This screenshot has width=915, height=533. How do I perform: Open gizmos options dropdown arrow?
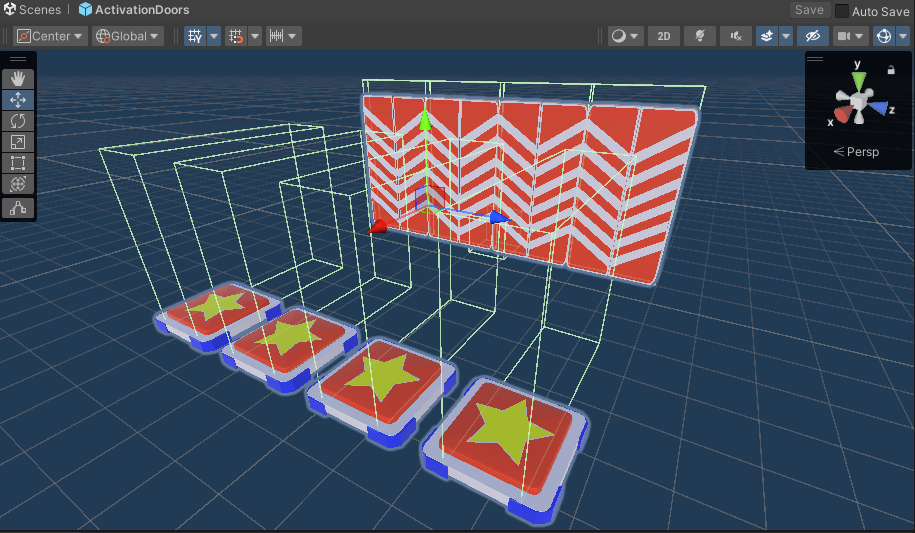903,36
